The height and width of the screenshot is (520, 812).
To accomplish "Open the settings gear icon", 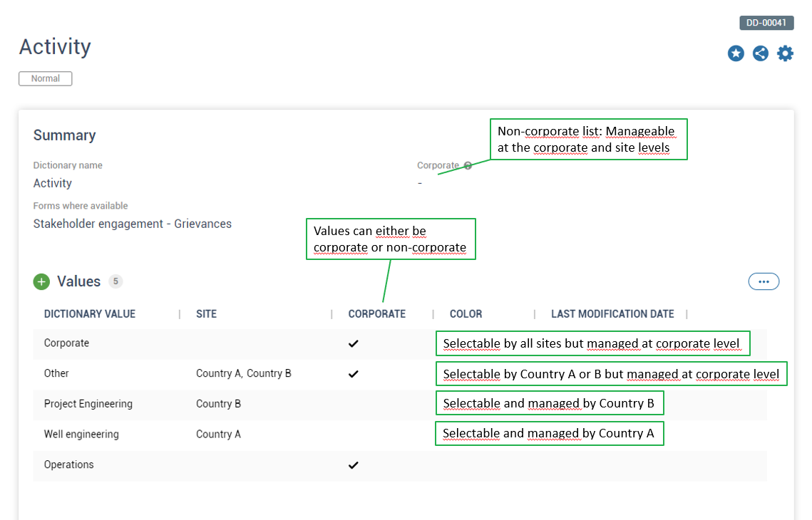I will tap(785, 53).
